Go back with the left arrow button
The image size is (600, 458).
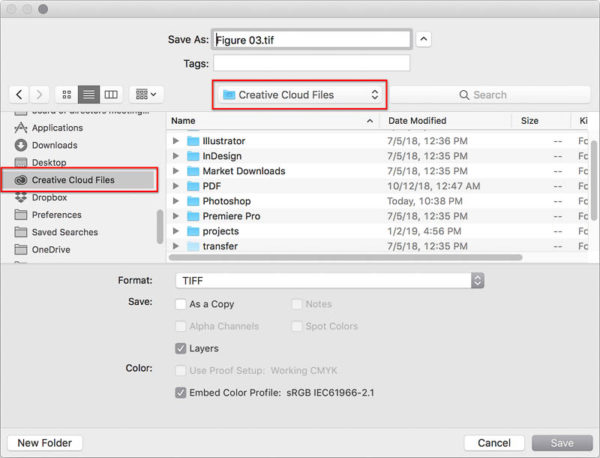pos(19,95)
